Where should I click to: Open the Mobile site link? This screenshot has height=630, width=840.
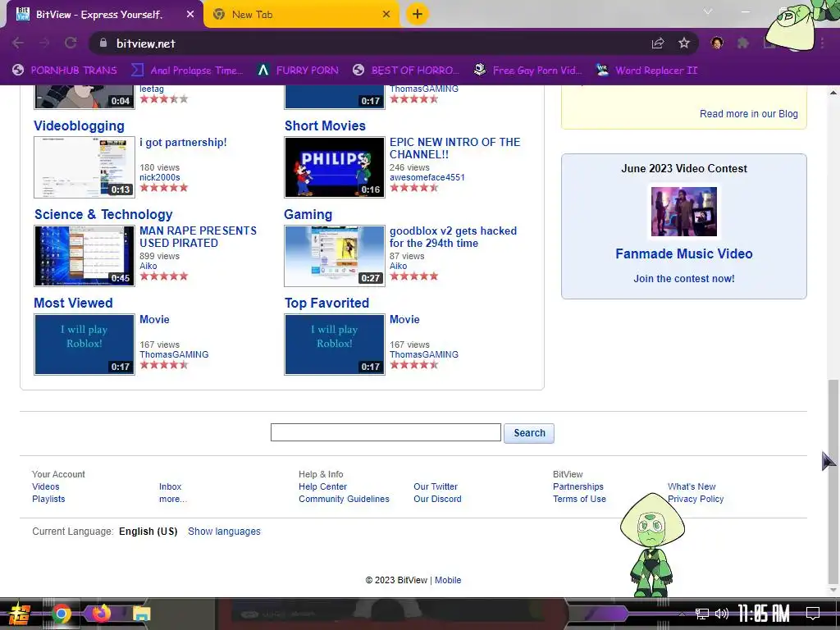click(448, 580)
